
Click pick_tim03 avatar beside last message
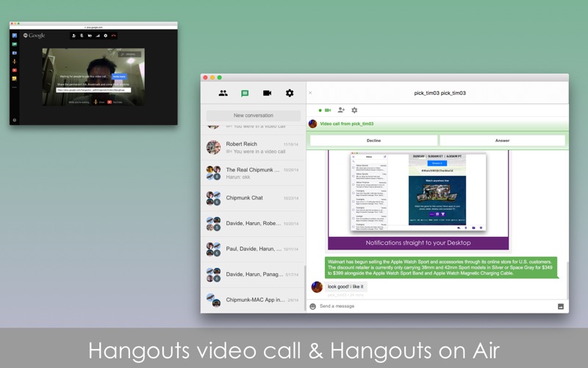pyautogui.click(x=317, y=287)
